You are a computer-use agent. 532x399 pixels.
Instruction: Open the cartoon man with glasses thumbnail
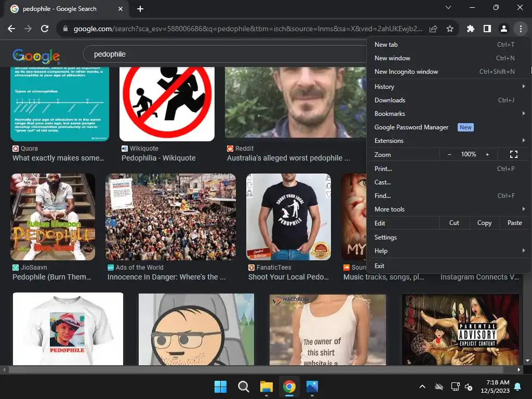196,329
